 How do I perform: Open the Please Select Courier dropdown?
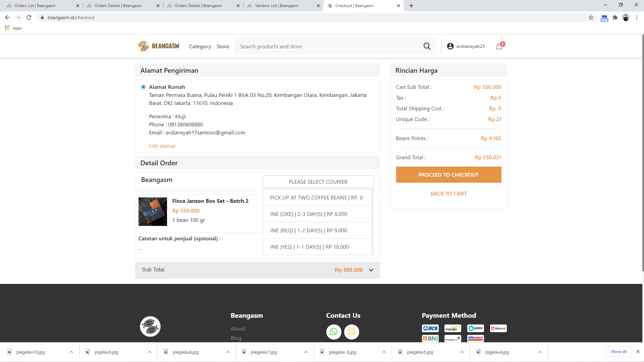tap(318, 182)
